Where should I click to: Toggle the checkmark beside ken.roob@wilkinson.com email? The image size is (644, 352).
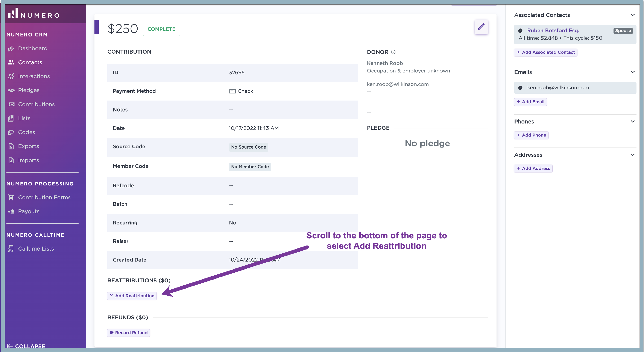click(520, 88)
